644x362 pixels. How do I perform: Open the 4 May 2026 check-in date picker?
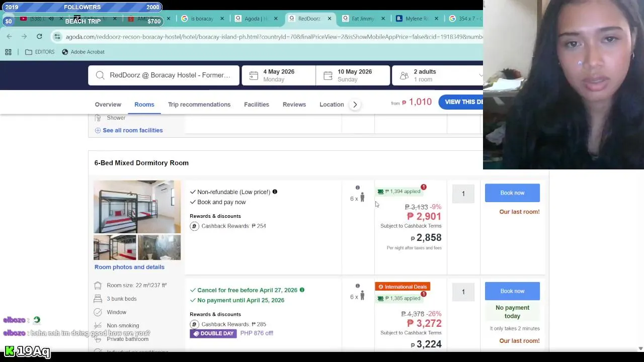[279, 75]
